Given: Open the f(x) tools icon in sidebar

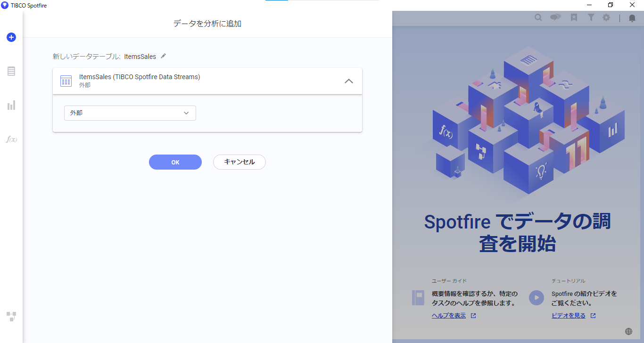Looking at the screenshot, I should (11, 139).
